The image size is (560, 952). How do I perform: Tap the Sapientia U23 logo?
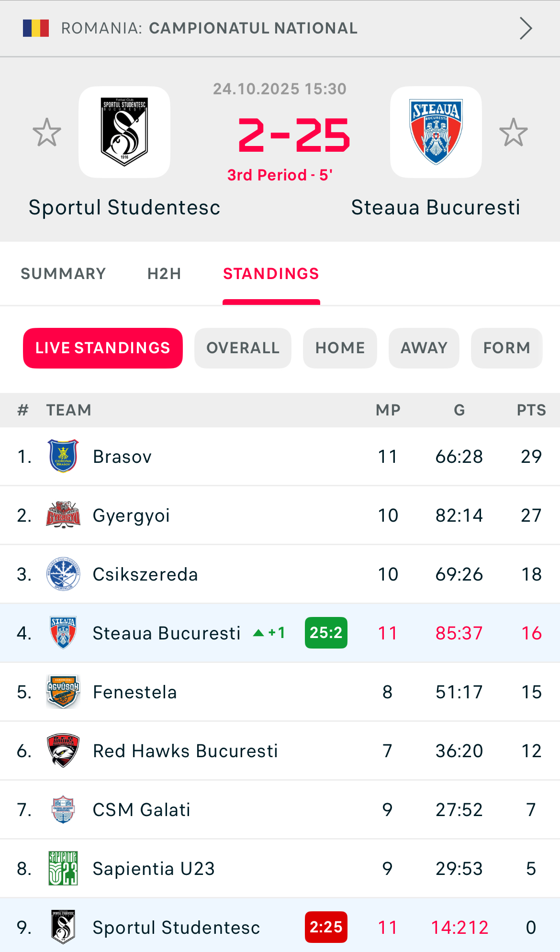(x=63, y=868)
